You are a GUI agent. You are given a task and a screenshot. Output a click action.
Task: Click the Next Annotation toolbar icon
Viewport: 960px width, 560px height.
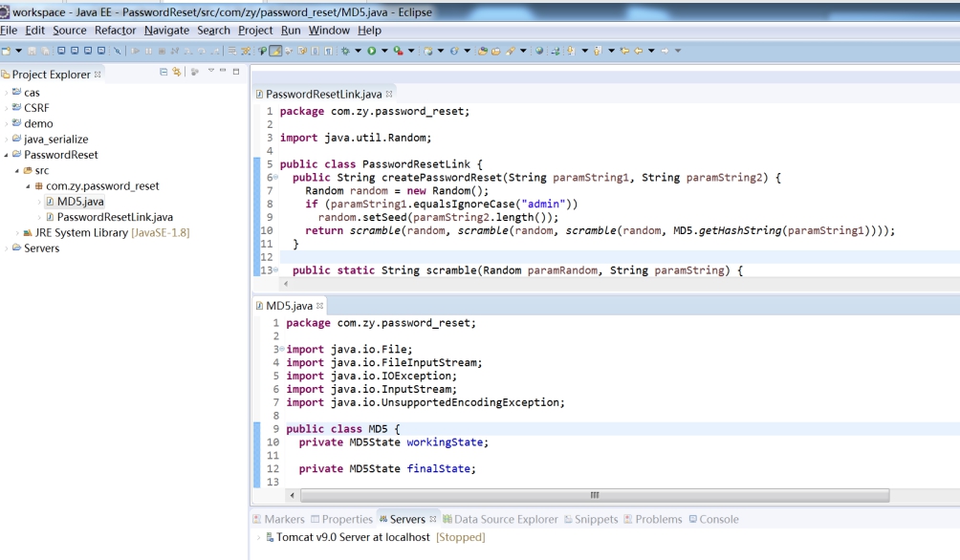click(571, 51)
